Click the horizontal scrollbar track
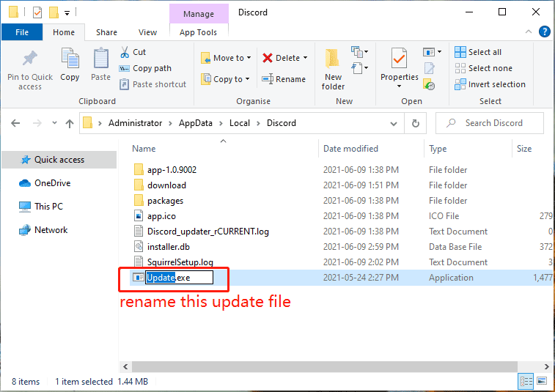Image resolution: width=555 pixels, height=392 pixels. pos(324,366)
